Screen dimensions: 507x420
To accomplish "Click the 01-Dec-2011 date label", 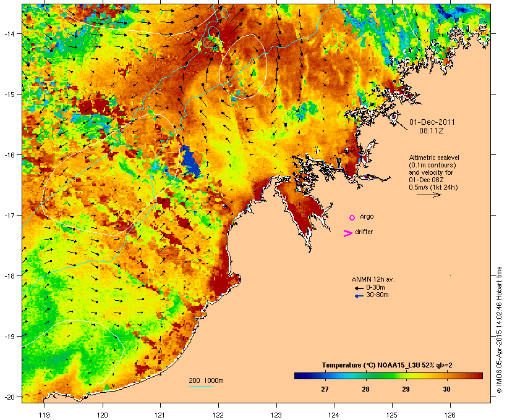I will [x=432, y=122].
